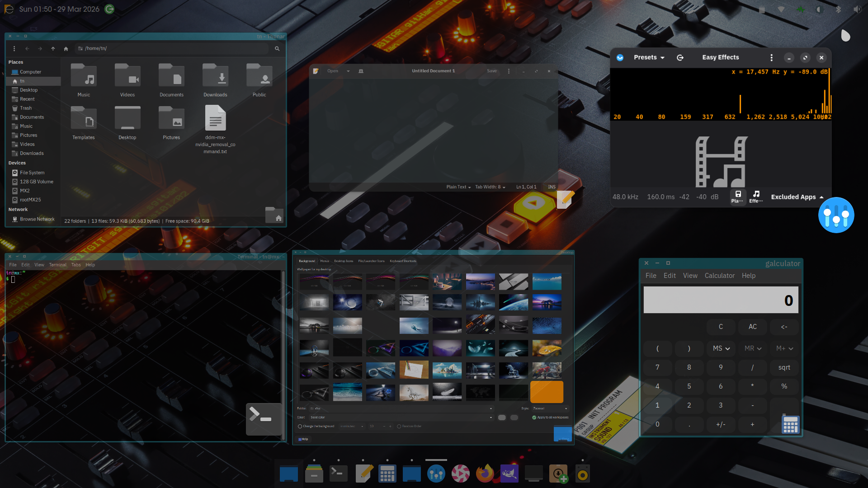This screenshot has width=868, height=488.
Task: Select the earth-from-space wallpaper thumbnail
Action: pos(513,303)
